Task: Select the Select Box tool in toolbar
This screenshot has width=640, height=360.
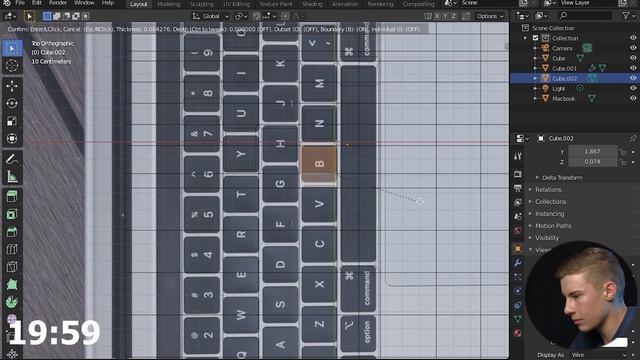Action: (x=12, y=49)
